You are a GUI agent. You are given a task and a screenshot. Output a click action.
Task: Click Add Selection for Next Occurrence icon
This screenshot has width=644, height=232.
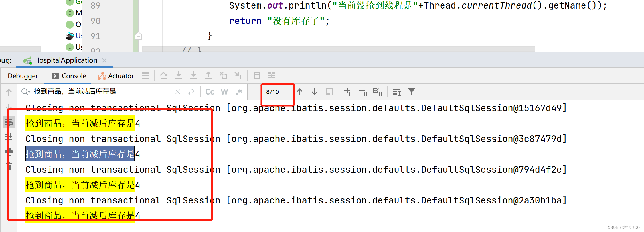349,92
